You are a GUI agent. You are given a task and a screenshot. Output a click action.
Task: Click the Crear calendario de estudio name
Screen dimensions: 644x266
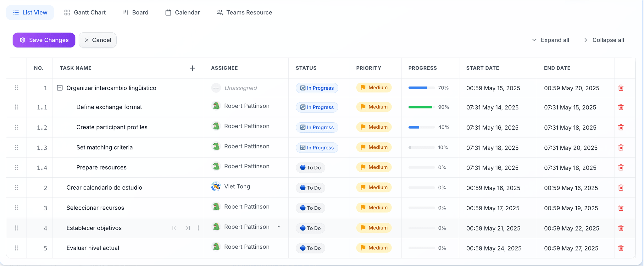click(104, 188)
